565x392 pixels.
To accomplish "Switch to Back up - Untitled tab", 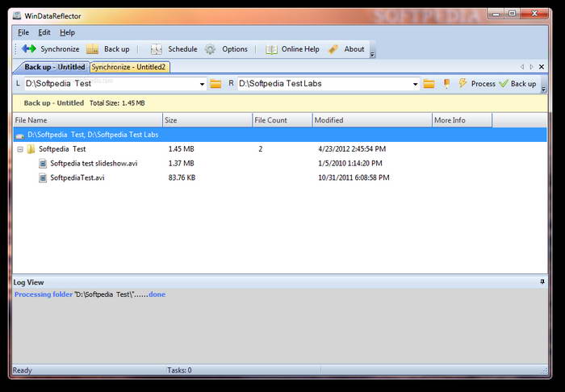I will [x=54, y=67].
